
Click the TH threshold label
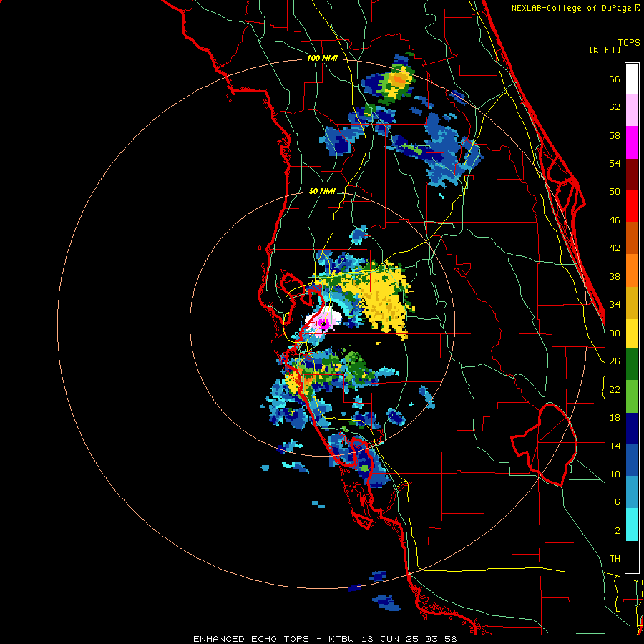615,558
